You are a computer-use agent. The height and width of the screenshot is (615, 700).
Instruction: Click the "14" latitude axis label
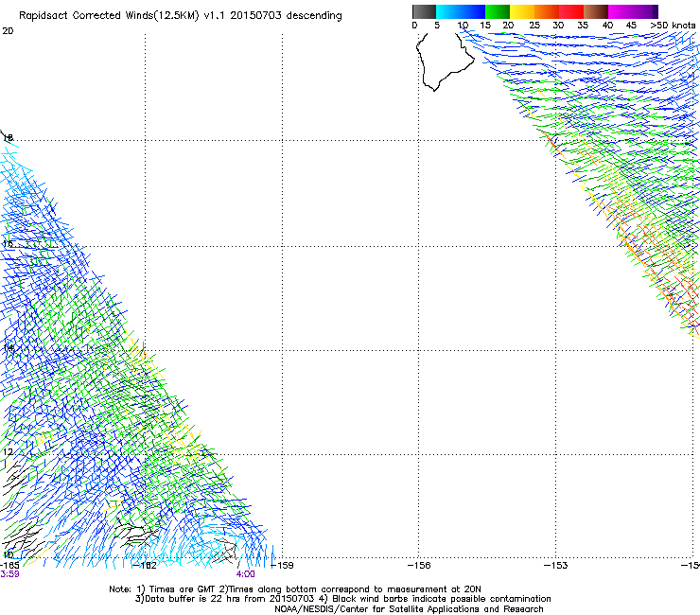pos(8,347)
